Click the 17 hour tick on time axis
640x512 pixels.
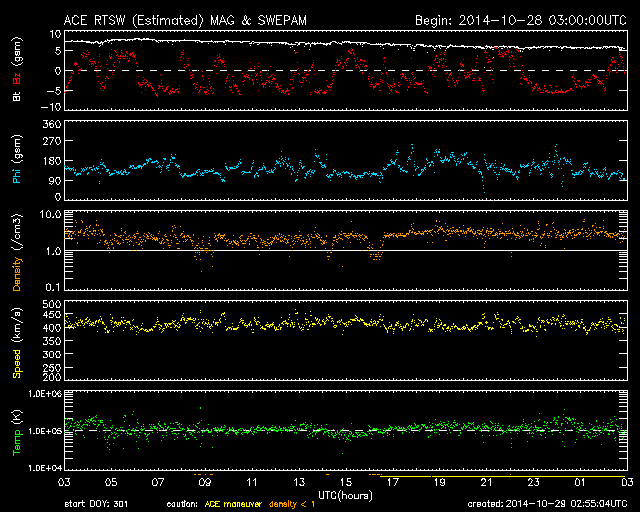click(392, 482)
